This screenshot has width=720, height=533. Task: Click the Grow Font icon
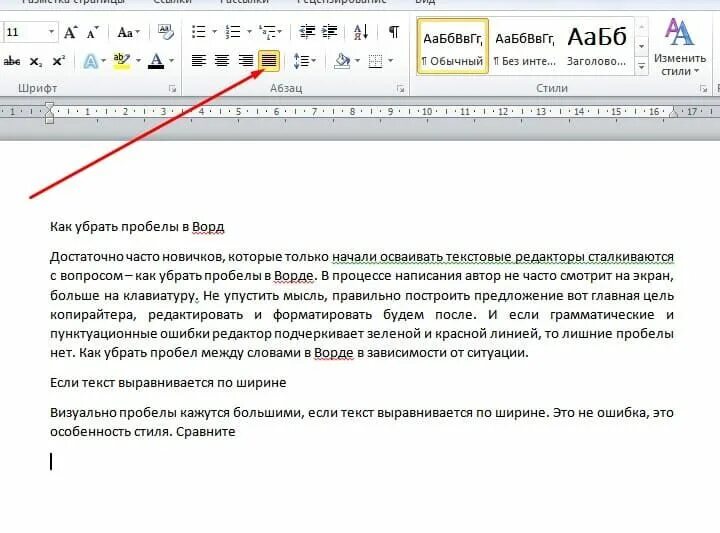pyautogui.click(x=70, y=33)
